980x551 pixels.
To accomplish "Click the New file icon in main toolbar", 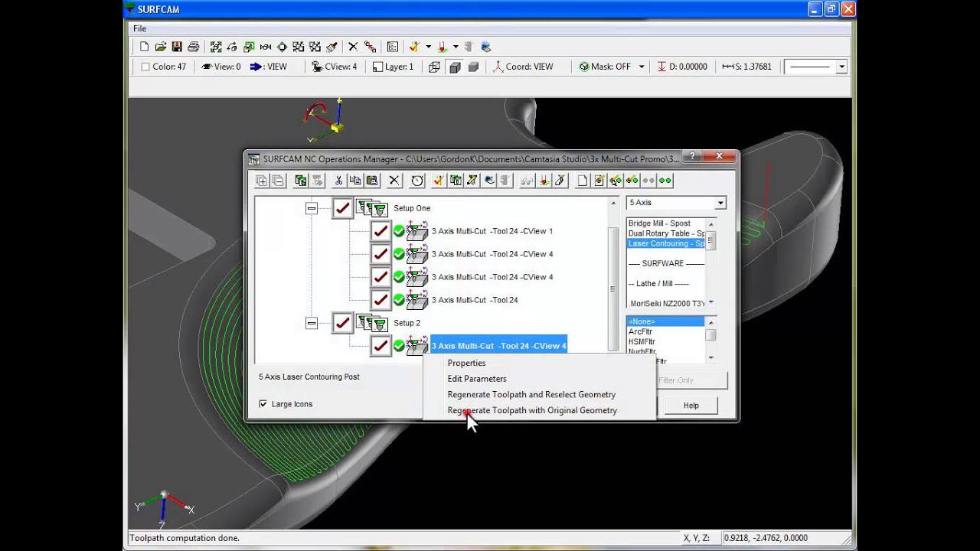I will pos(144,47).
